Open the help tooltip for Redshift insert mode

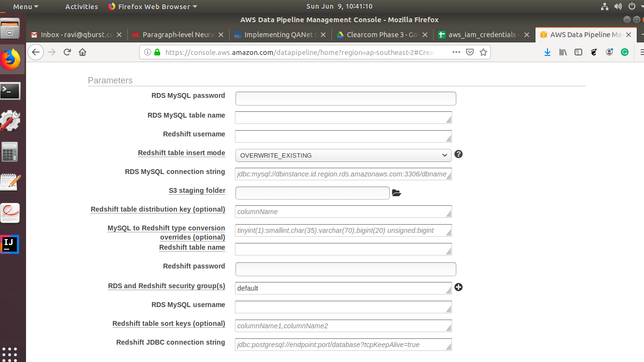458,154
